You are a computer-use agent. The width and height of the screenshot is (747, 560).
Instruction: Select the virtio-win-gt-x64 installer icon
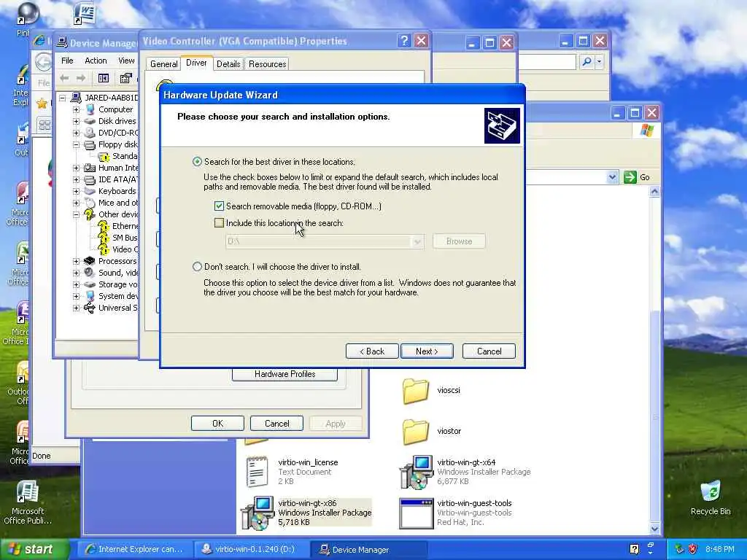tap(417, 472)
